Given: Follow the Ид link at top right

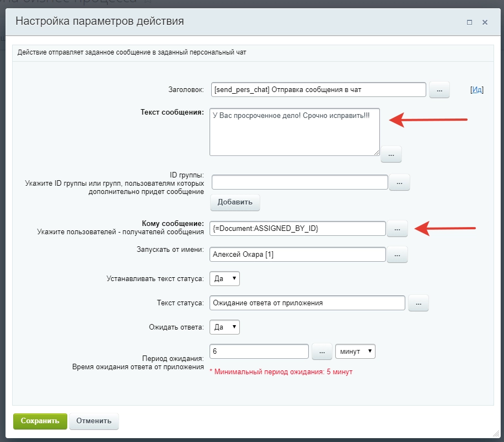Looking at the screenshot, I should coord(477,90).
